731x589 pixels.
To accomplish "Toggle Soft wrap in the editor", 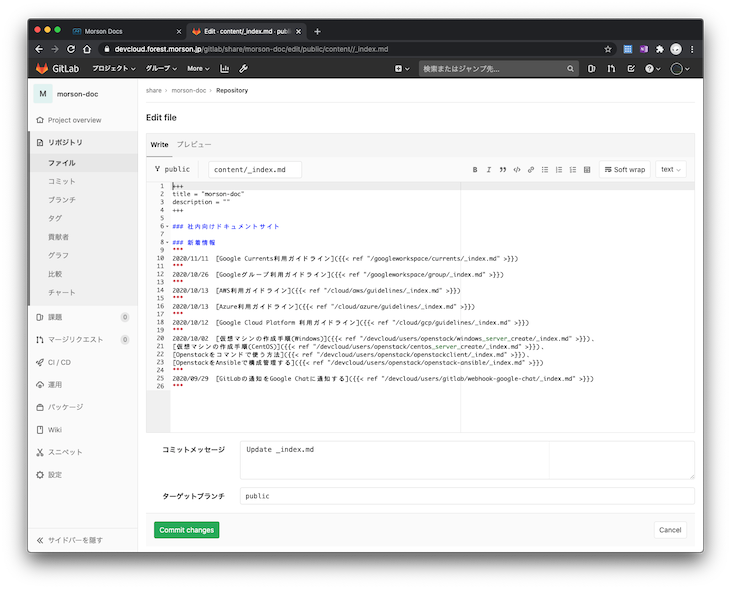I will [625, 170].
